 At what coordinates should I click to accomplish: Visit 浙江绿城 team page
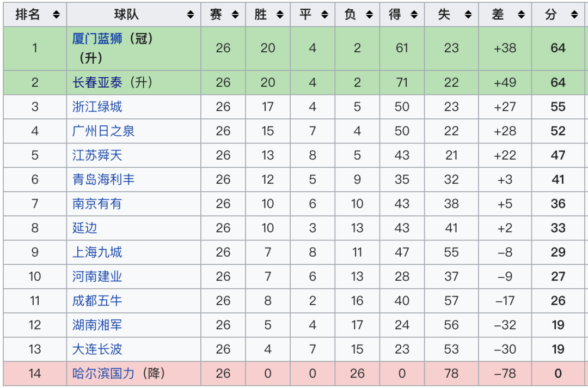(x=97, y=107)
